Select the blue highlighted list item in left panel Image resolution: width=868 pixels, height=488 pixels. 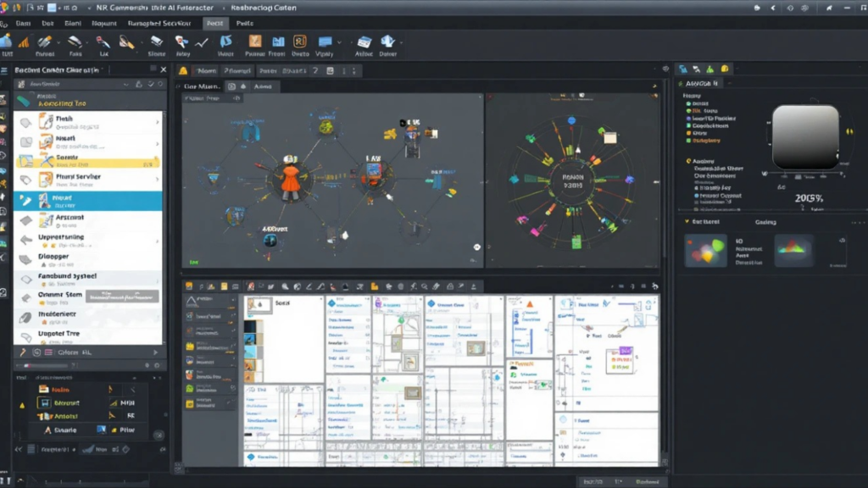(x=88, y=201)
